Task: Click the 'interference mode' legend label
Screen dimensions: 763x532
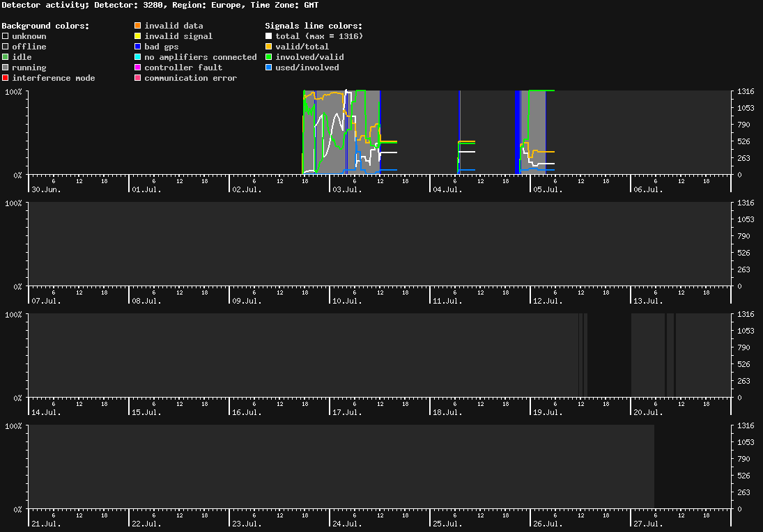Action: pos(54,78)
